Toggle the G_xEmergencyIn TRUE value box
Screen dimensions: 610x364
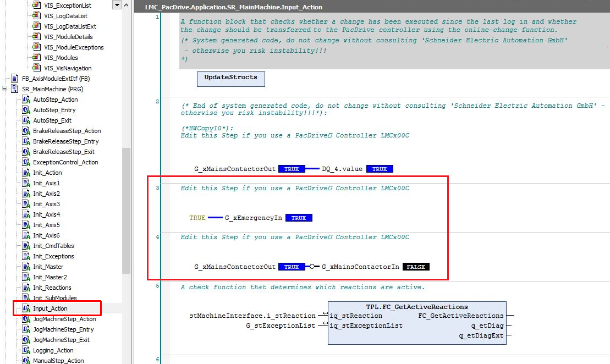coord(298,218)
